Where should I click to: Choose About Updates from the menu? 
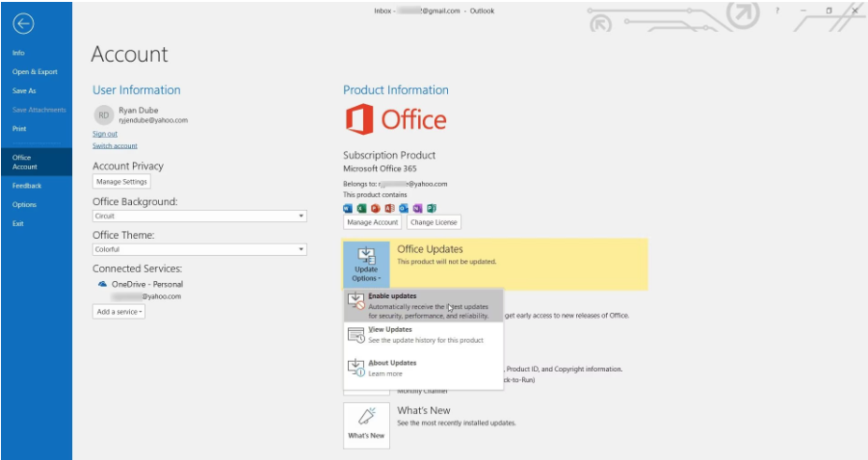tap(424, 369)
